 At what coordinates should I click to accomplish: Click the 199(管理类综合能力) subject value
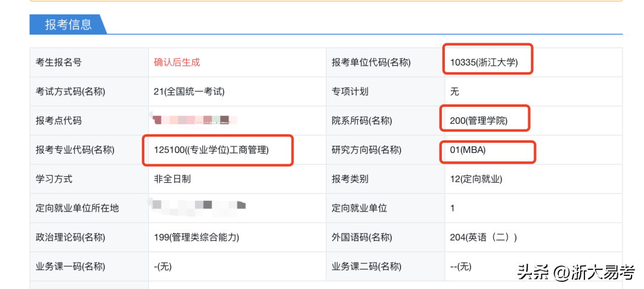(196, 237)
